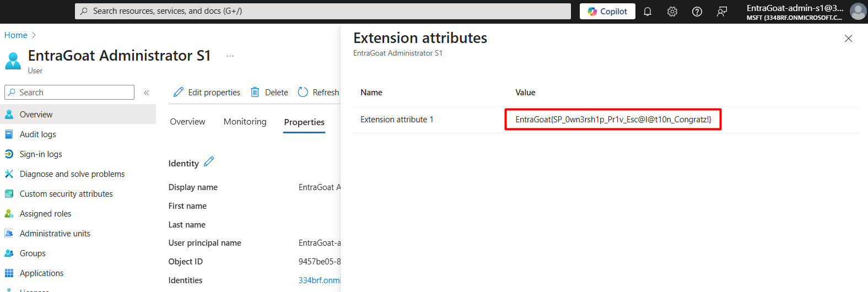Switch to the Overview tab

[x=187, y=122]
